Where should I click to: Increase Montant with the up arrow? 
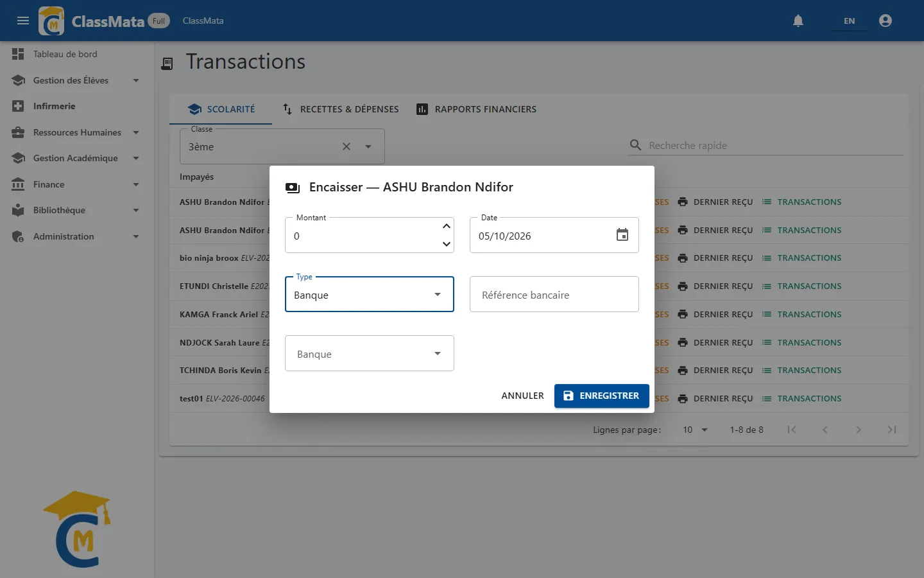(447, 226)
